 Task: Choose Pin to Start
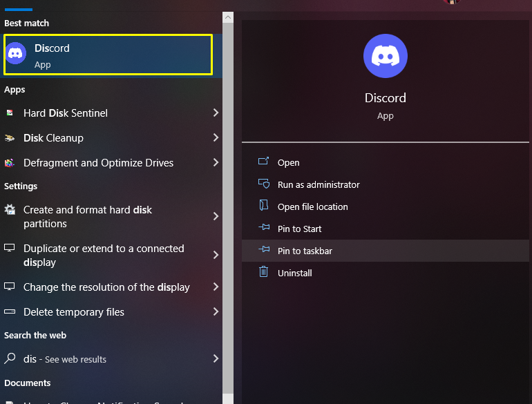click(385, 229)
